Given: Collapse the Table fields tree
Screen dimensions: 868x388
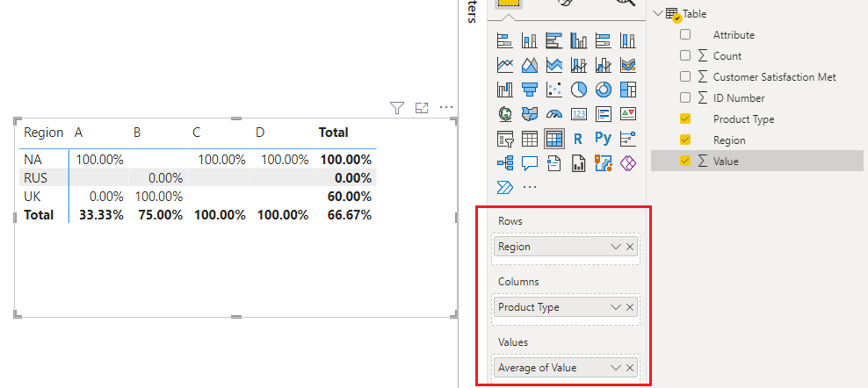Looking at the screenshot, I should click(658, 13).
